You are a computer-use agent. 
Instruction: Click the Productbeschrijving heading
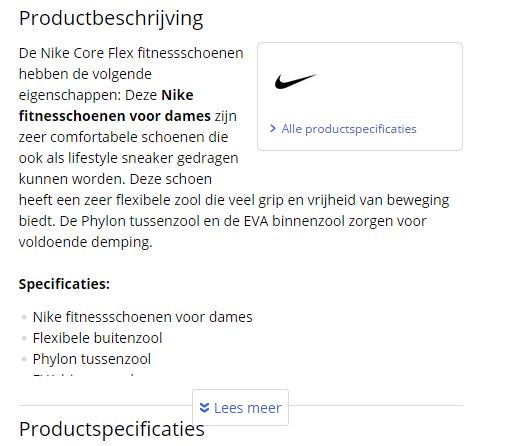(x=111, y=18)
